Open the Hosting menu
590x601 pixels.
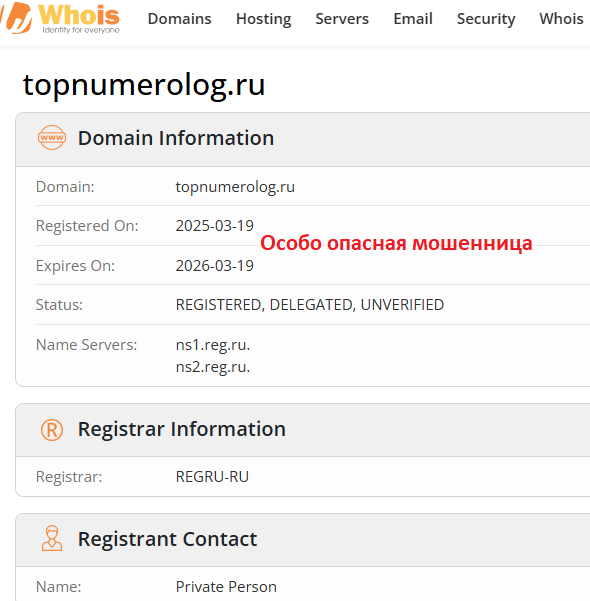click(x=263, y=19)
